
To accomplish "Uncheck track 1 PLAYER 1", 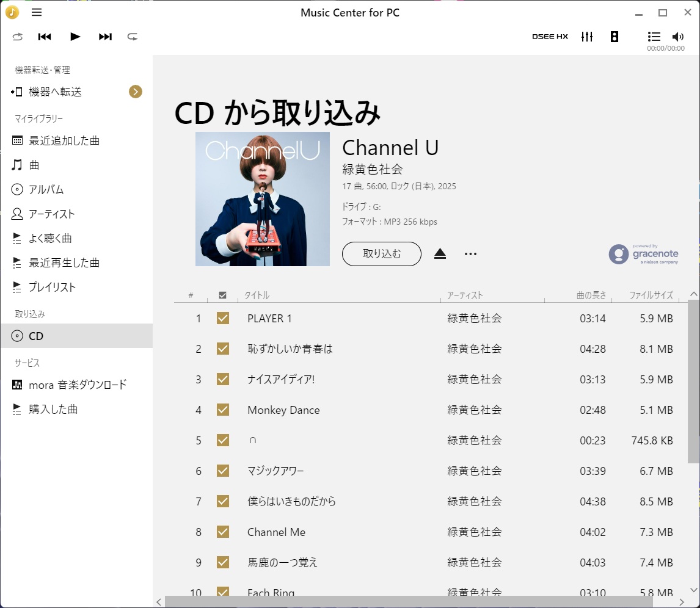I will point(223,318).
